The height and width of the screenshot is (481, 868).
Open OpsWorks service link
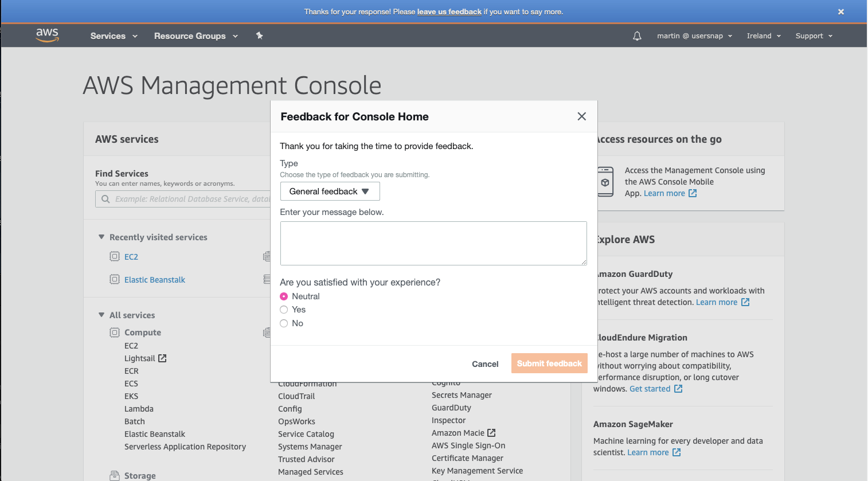296,421
